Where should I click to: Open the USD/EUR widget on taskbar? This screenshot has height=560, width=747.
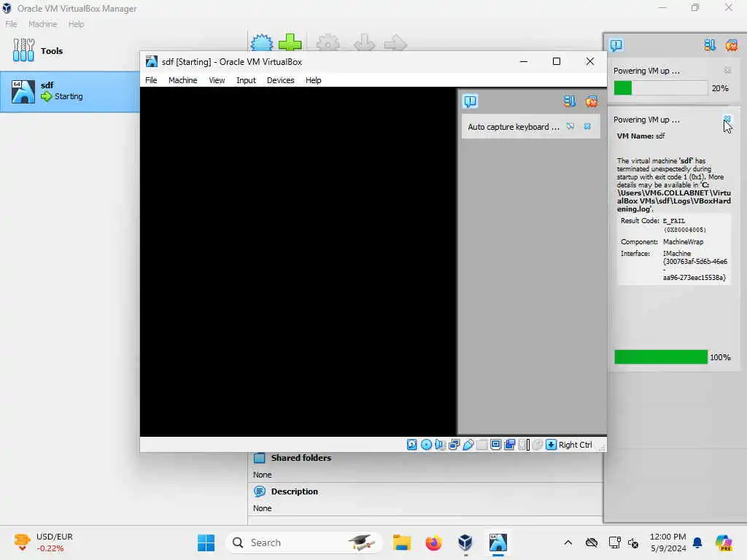[x=44, y=542]
